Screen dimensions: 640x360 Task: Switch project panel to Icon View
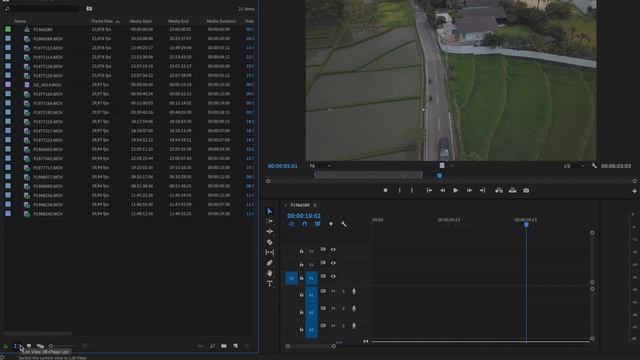(x=29, y=346)
